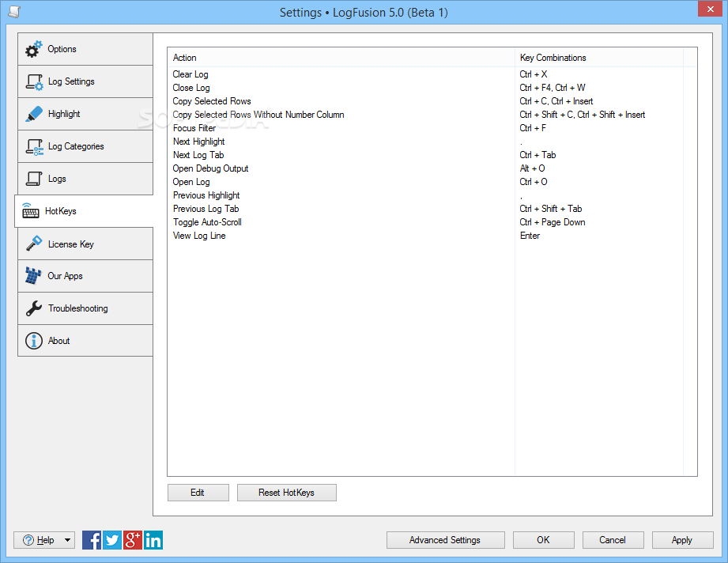This screenshot has width=728, height=563.
Task: Click the Cancel button
Action: coord(613,540)
